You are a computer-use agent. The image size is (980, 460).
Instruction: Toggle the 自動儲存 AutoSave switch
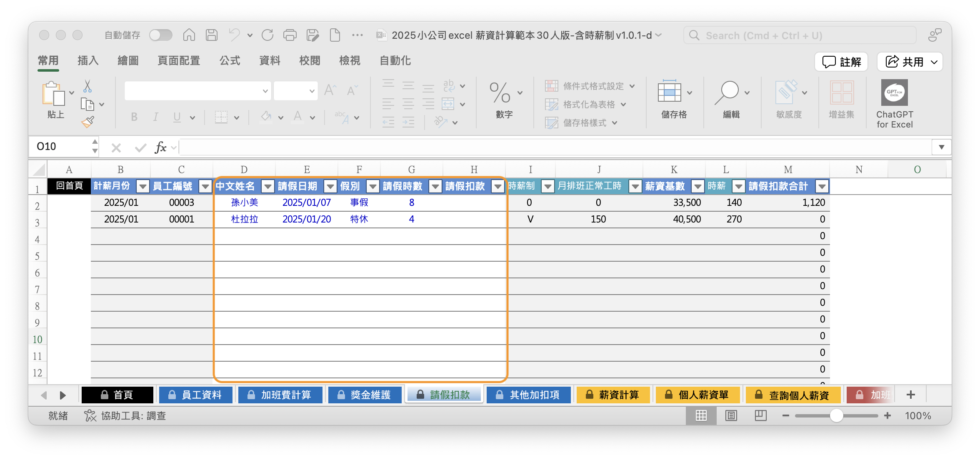coord(161,35)
